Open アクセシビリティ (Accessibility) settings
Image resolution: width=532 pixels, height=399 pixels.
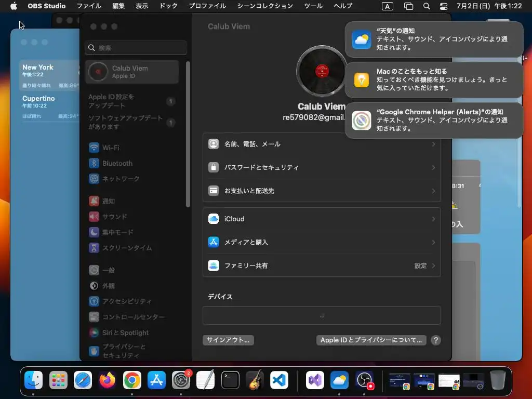pyautogui.click(x=120, y=301)
